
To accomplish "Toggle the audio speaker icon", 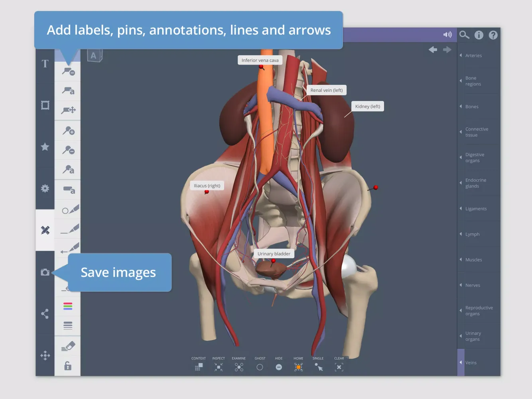I will [447, 35].
